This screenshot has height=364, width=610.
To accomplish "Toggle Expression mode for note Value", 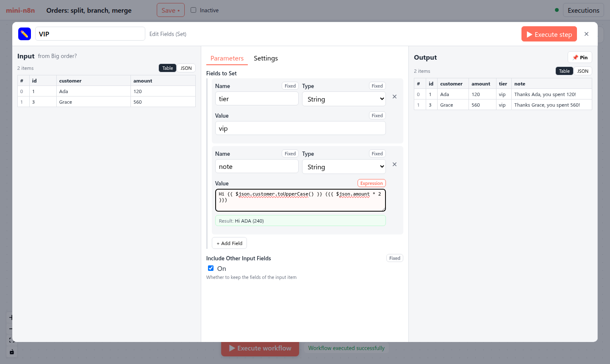I will [x=372, y=183].
